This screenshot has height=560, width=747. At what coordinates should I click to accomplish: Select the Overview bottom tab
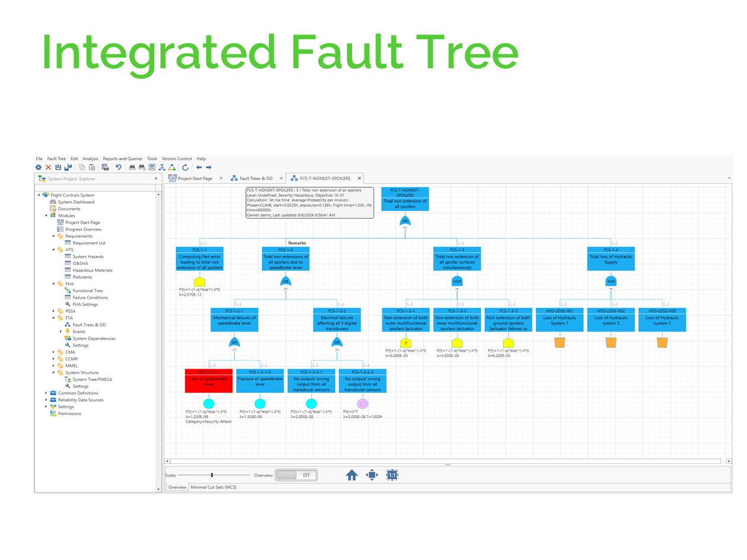pyautogui.click(x=177, y=487)
